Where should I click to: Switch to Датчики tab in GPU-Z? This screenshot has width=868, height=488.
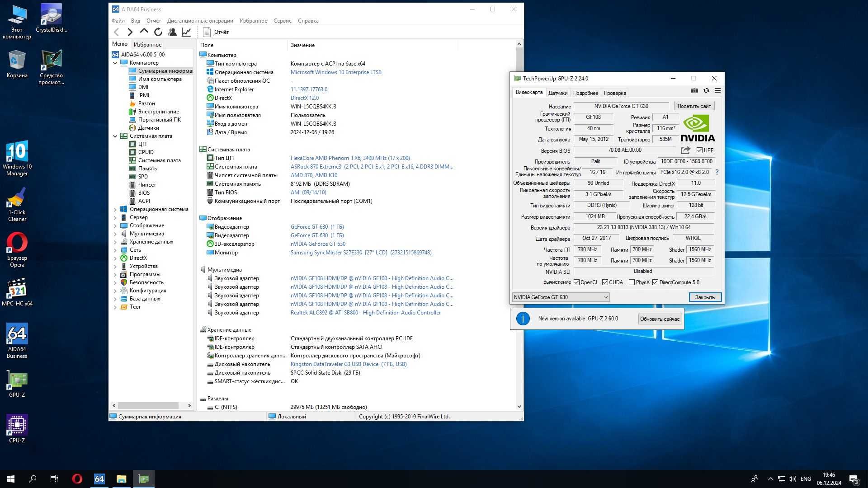558,93
